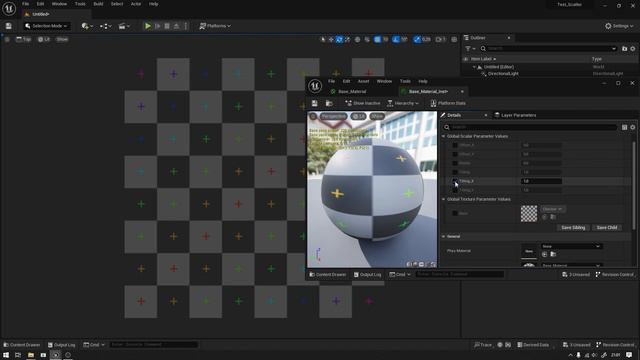This screenshot has width=640, height=360.
Task: Open the Build menu in main editor
Action: pos(98,4)
